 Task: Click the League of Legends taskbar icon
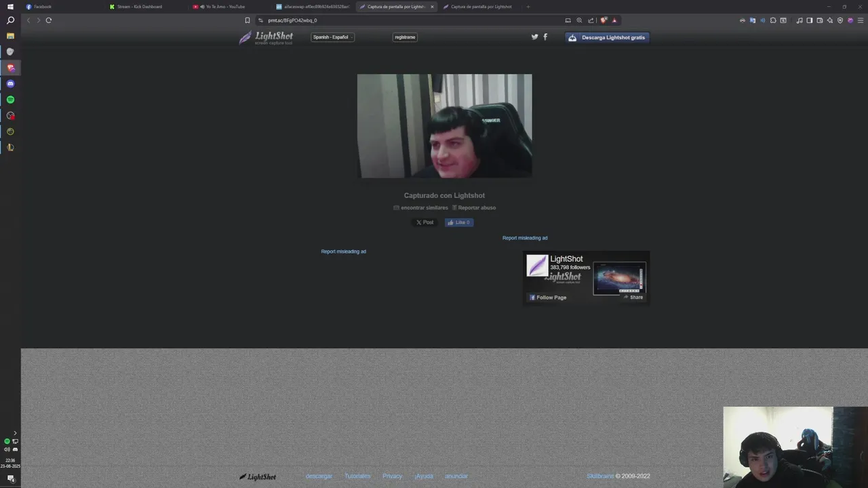(x=10, y=147)
